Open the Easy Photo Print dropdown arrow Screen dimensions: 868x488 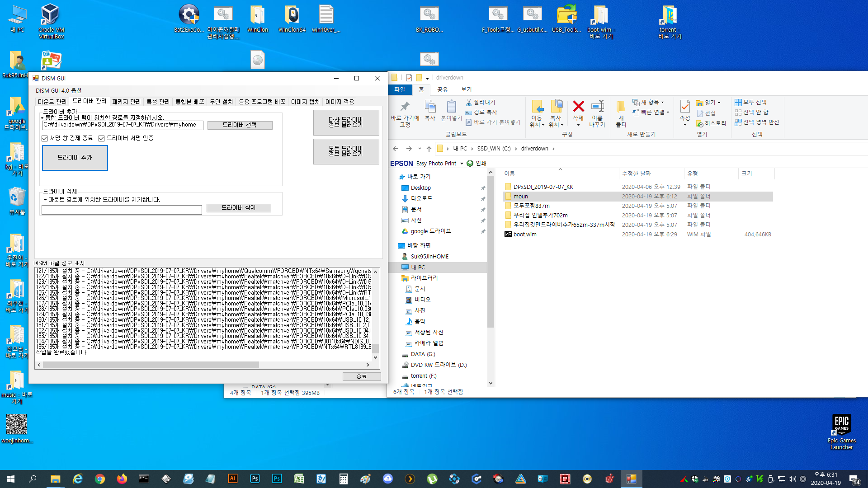[x=462, y=164]
